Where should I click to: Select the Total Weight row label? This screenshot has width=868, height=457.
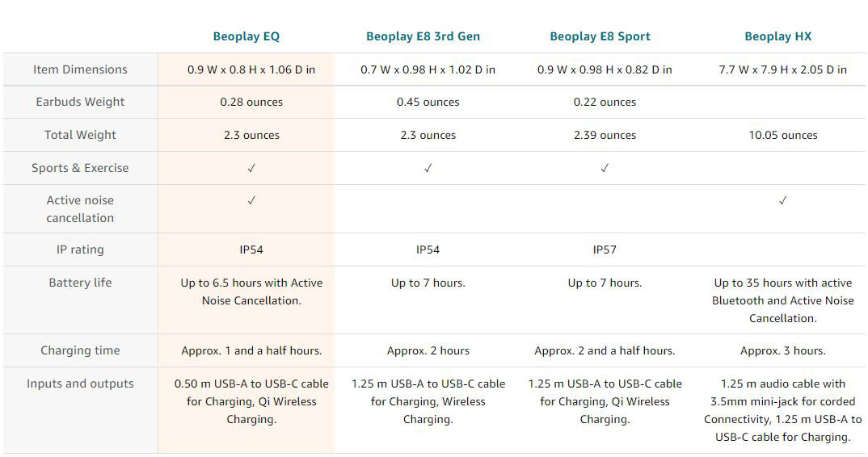(80, 135)
